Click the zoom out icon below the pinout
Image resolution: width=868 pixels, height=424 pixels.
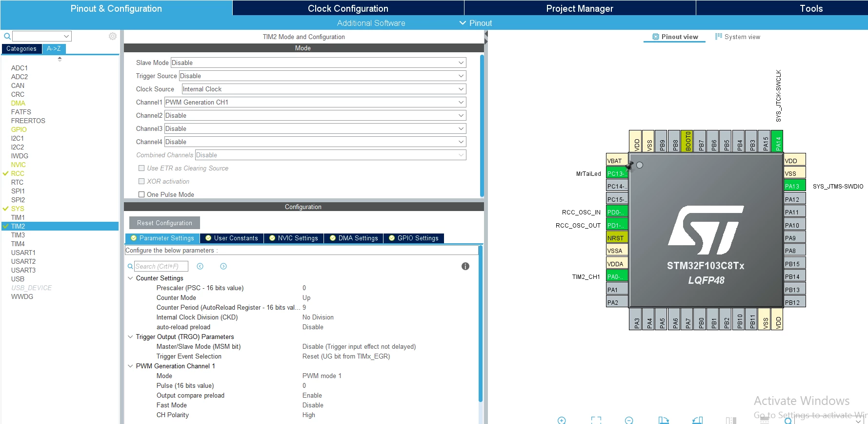pyautogui.click(x=629, y=420)
